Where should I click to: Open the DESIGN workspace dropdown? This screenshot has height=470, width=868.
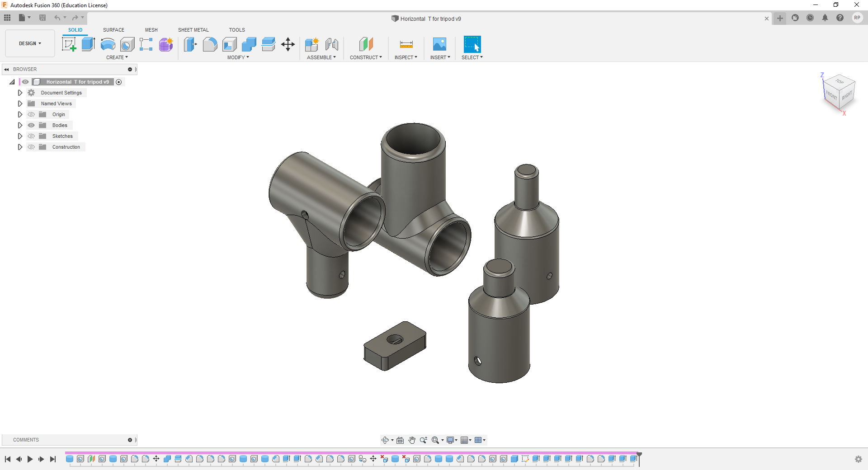[x=30, y=43]
